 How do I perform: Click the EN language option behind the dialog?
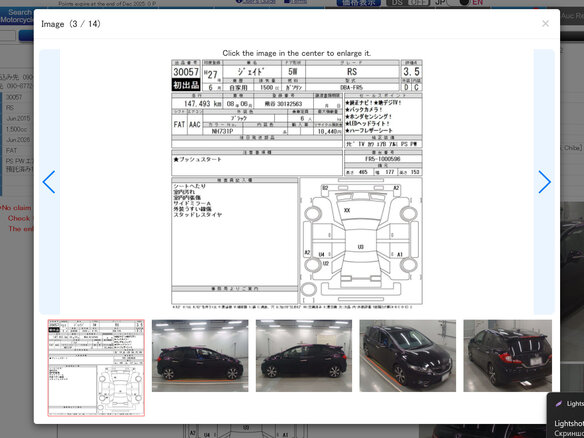coord(477,3)
